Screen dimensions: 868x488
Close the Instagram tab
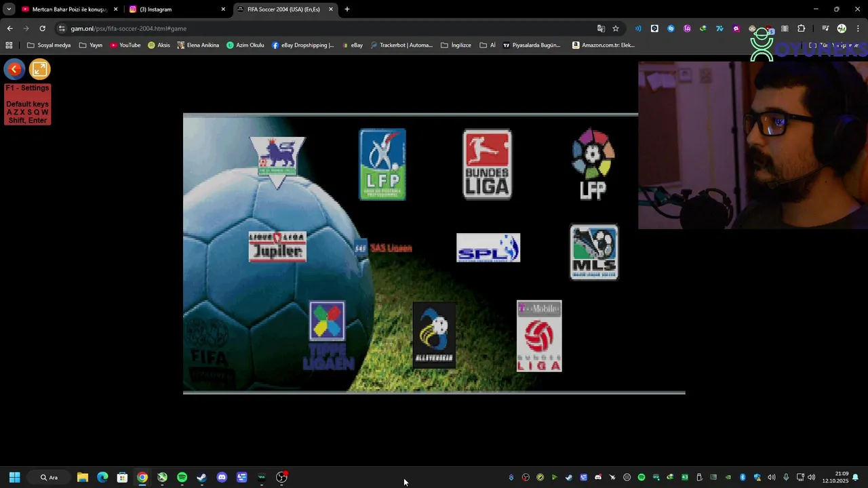pos(223,9)
